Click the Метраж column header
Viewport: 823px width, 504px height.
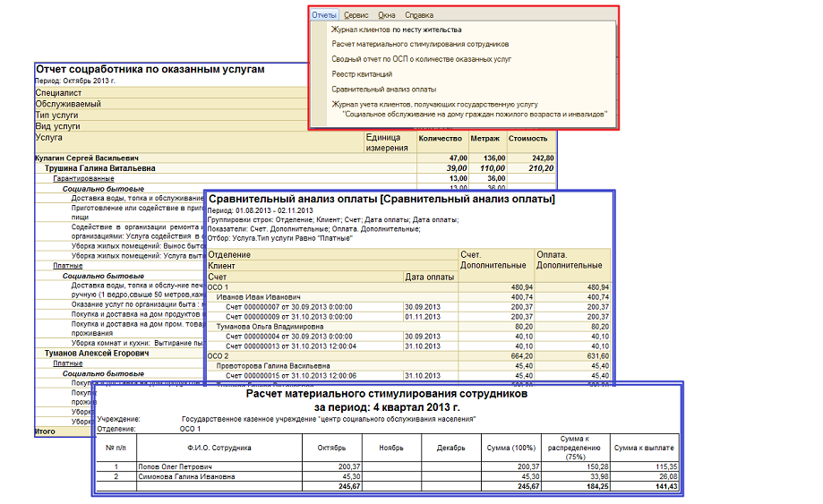(x=485, y=139)
